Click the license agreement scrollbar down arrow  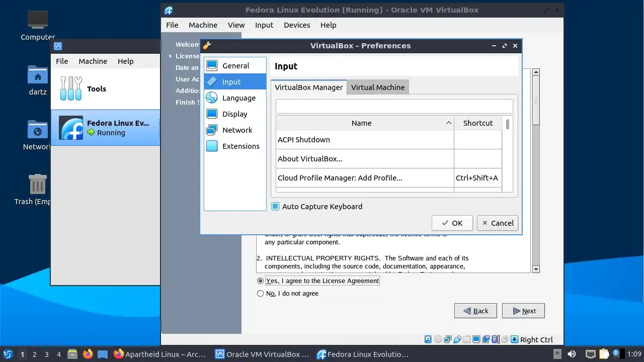536,269
